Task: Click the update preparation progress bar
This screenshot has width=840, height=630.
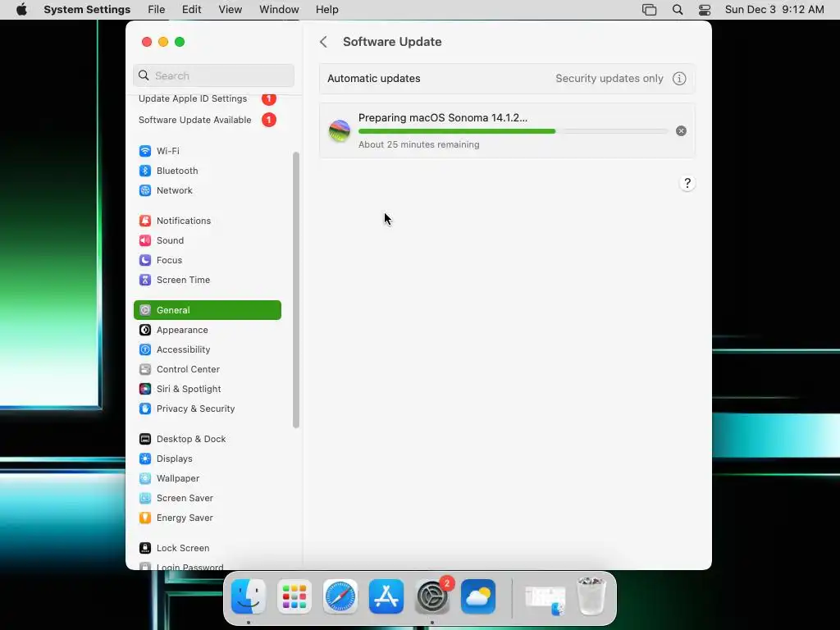Action: pos(514,131)
